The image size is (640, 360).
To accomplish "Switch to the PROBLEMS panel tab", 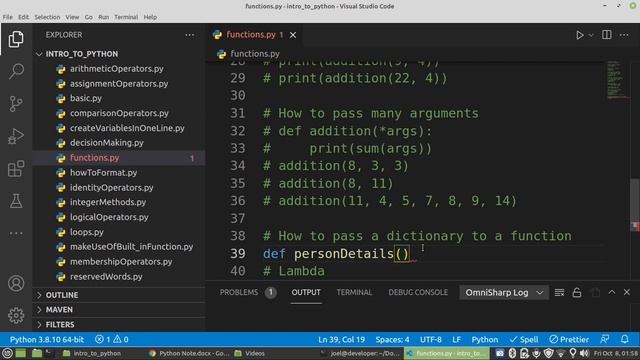I will click(248, 292).
